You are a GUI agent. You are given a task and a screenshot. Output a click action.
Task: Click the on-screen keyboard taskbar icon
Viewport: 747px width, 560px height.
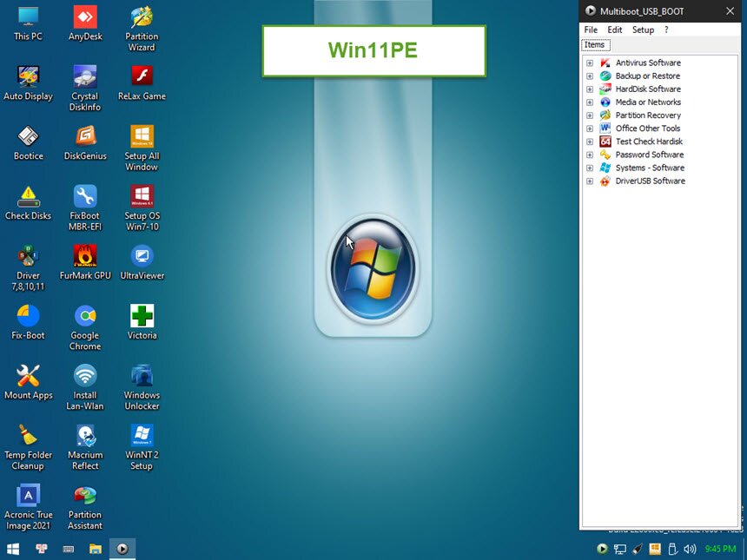(68, 549)
